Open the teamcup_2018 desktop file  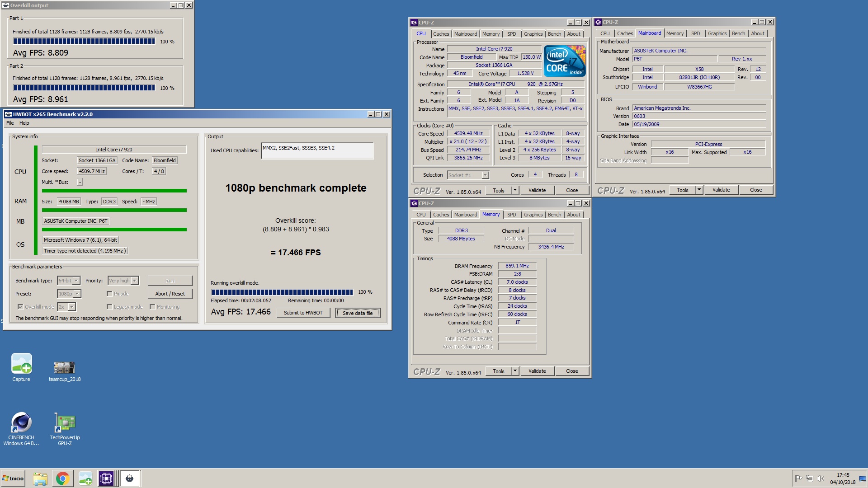pyautogui.click(x=65, y=371)
